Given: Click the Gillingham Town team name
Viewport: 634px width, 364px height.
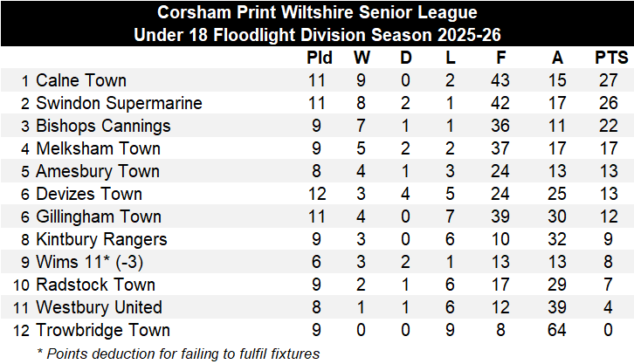Looking at the screenshot, I should 98,216.
